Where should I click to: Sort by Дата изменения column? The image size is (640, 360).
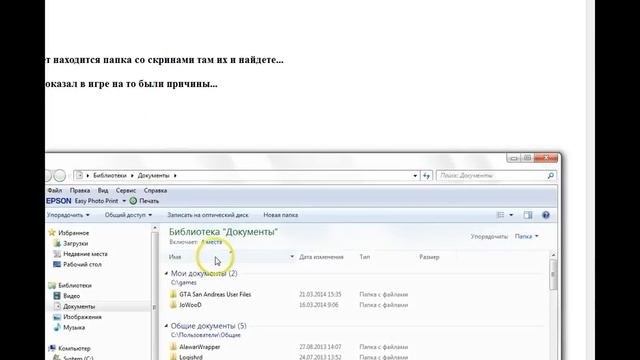(x=321, y=257)
